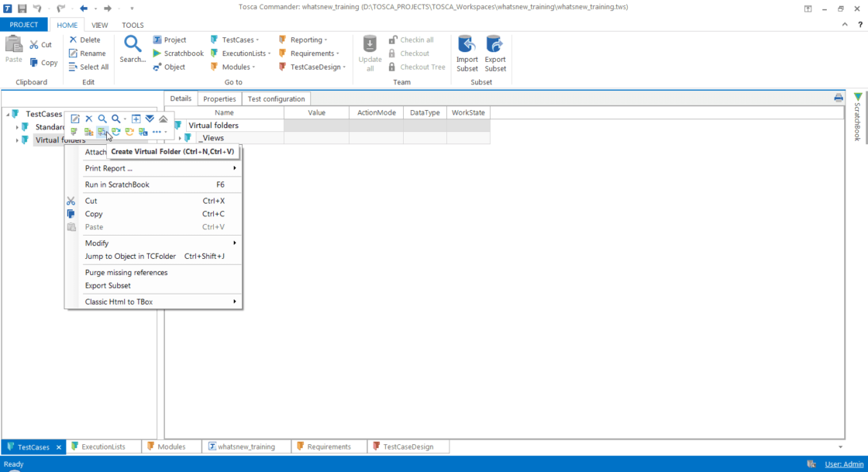This screenshot has width=868, height=472.
Task: Choose Run in ScratchBook from the context menu
Action: pos(154,184)
